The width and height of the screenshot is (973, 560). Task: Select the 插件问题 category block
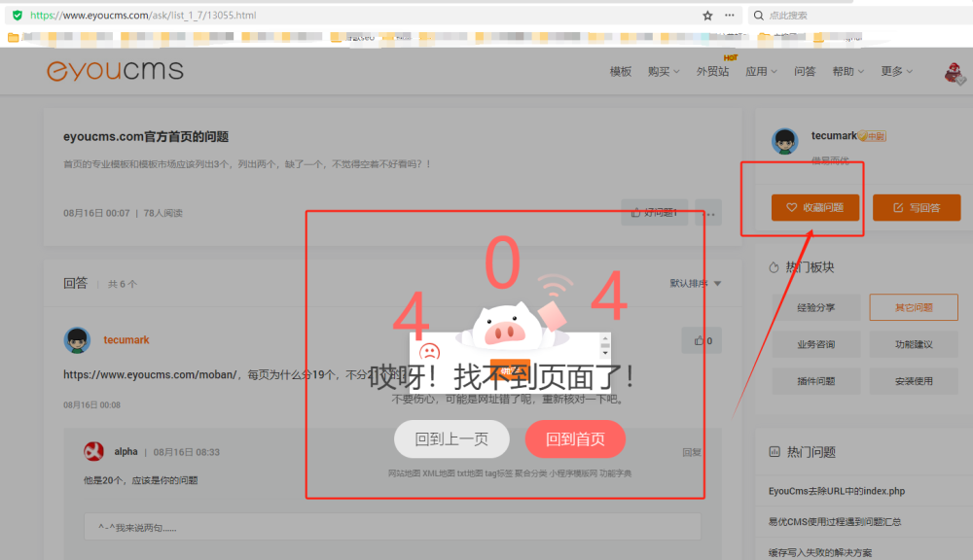(816, 381)
